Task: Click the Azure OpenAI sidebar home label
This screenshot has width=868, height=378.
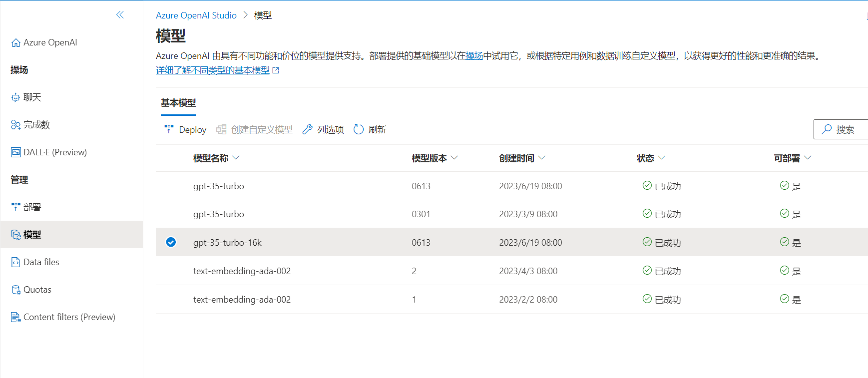Action: pyautogui.click(x=50, y=42)
